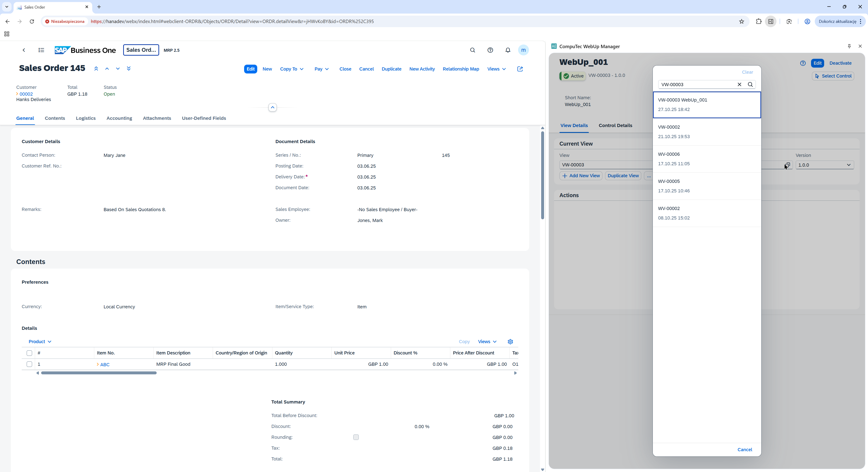868x472 pixels.
Task: Click the search magnifier in SAP header
Action: pos(472,50)
